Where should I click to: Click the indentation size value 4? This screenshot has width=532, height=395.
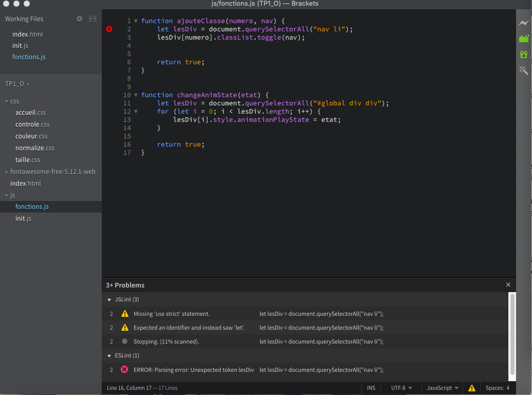click(x=508, y=388)
